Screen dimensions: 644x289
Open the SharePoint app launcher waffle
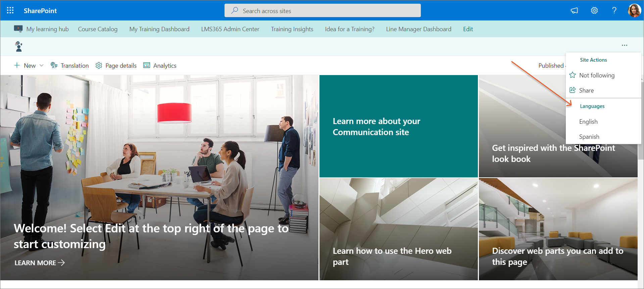10,10
